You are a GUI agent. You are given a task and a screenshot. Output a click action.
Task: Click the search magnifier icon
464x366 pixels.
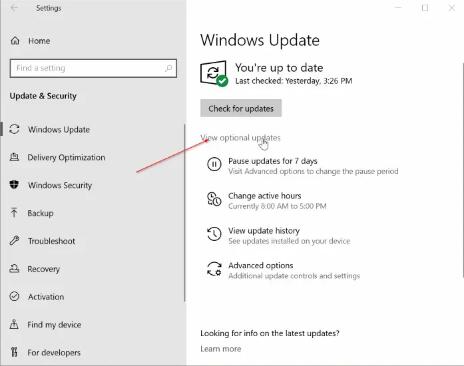click(x=168, y=68)
